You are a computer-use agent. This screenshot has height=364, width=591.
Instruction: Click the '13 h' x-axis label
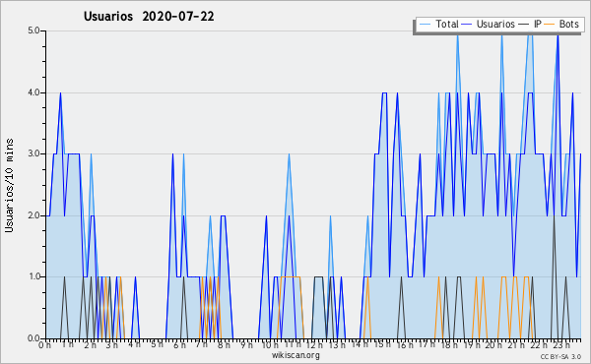[337, 344]
